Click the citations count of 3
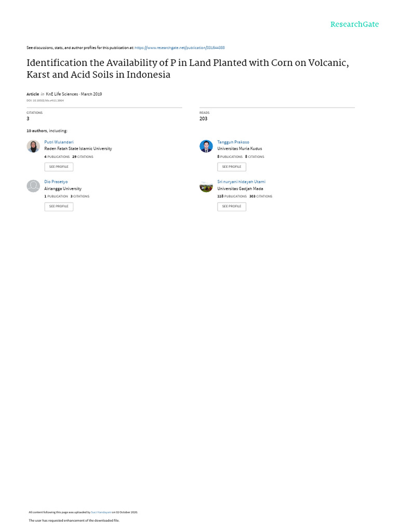 [x=28, y=118]
